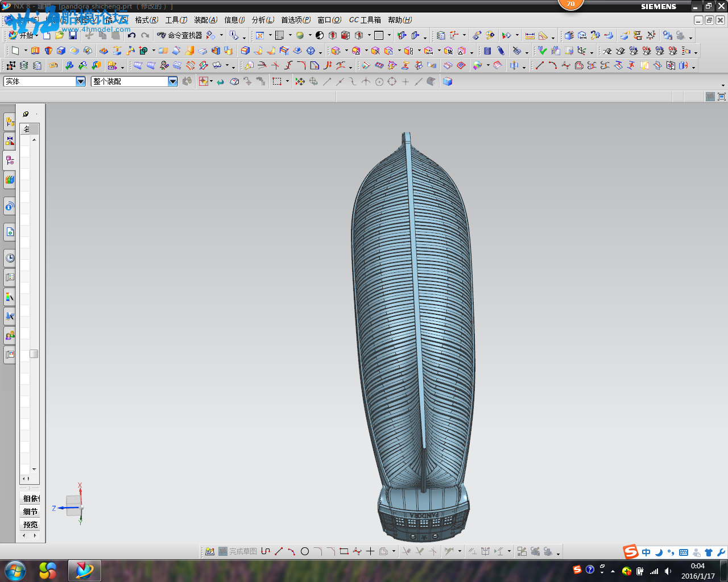Click the 预览 panel header
The width and height of the screenshot is (728, 582).
[x=30, y=525]
